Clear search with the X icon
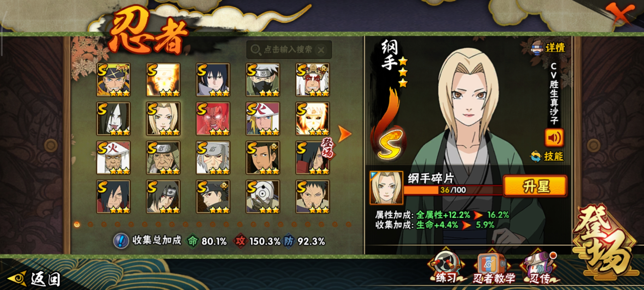 click(321, 50)
